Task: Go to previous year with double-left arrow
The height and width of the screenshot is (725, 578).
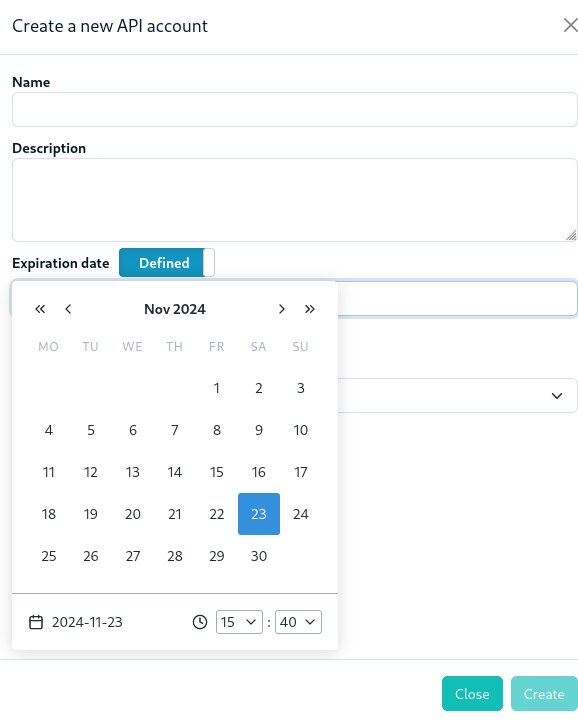Action: coord(40,309)
